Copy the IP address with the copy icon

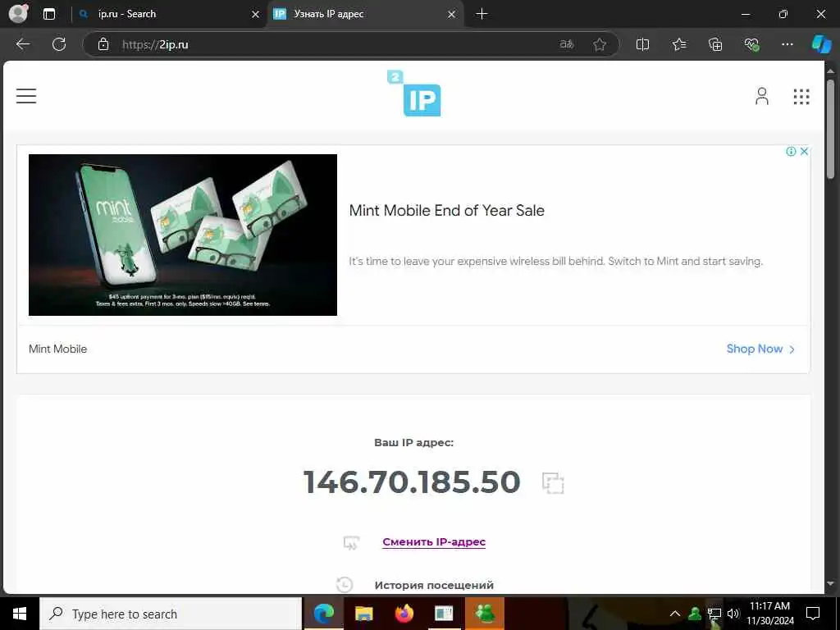[553, 482]
